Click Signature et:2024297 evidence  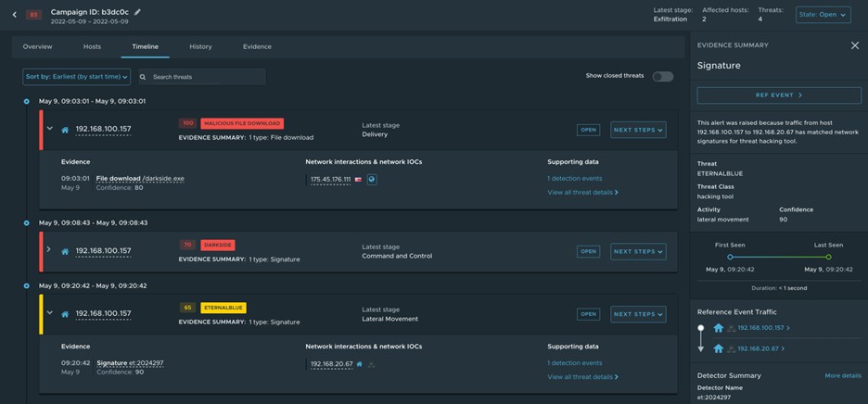130,363
